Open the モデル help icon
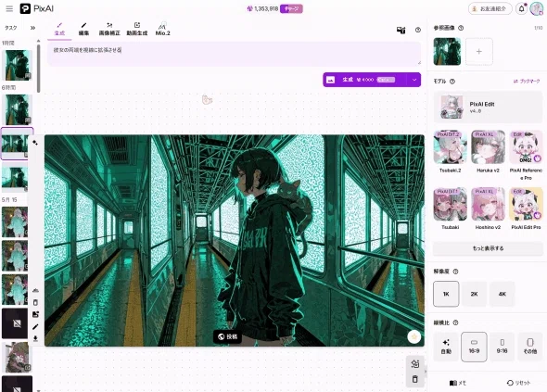Image resolution: width=547 pixels, height=392 pixels. (452, 82)
